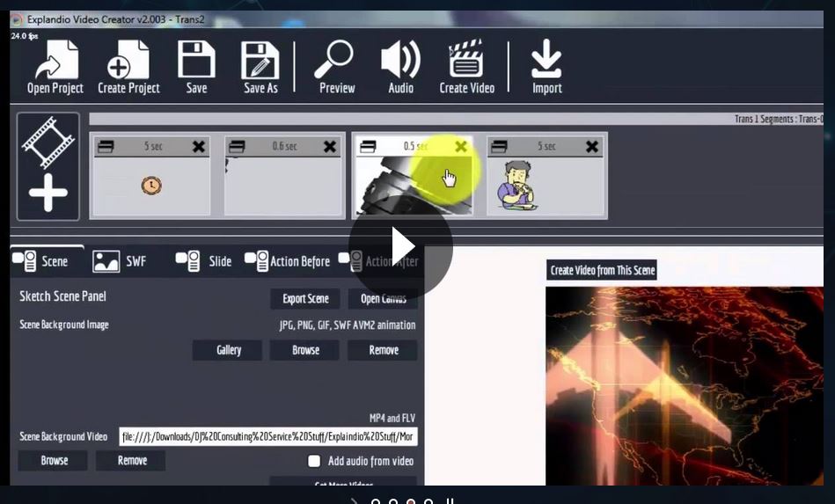Click the Trans 1 Segments status text

pyautogui.click(x=779, y=119)
